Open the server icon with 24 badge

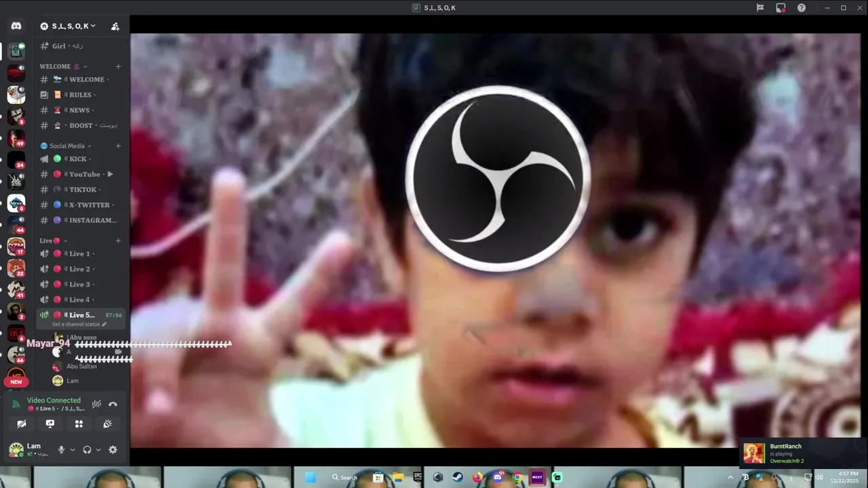16,160
